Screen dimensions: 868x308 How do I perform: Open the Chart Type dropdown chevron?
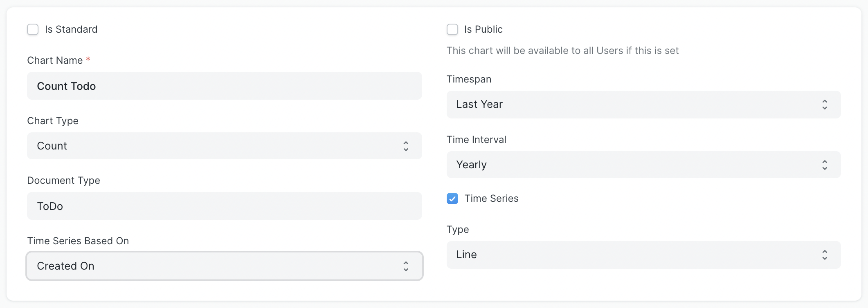(405, 146)
